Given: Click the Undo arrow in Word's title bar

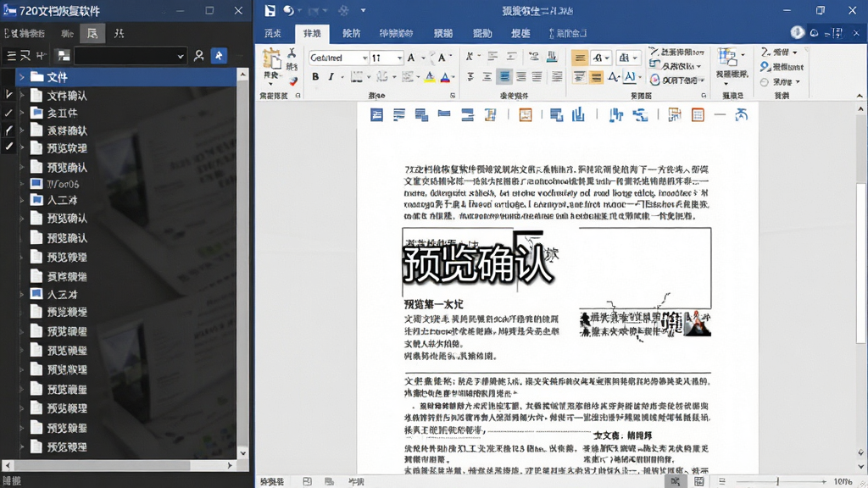Looking at the screenshot, I should (288, 10).
